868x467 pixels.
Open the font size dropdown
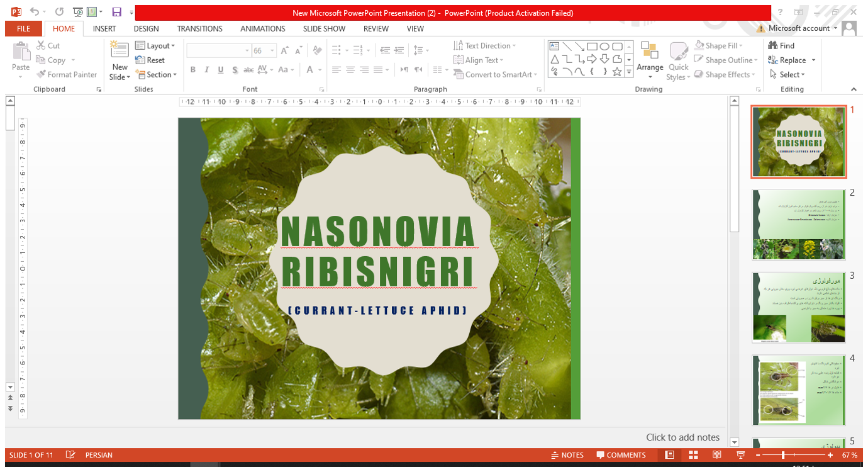tap(272, 51)
